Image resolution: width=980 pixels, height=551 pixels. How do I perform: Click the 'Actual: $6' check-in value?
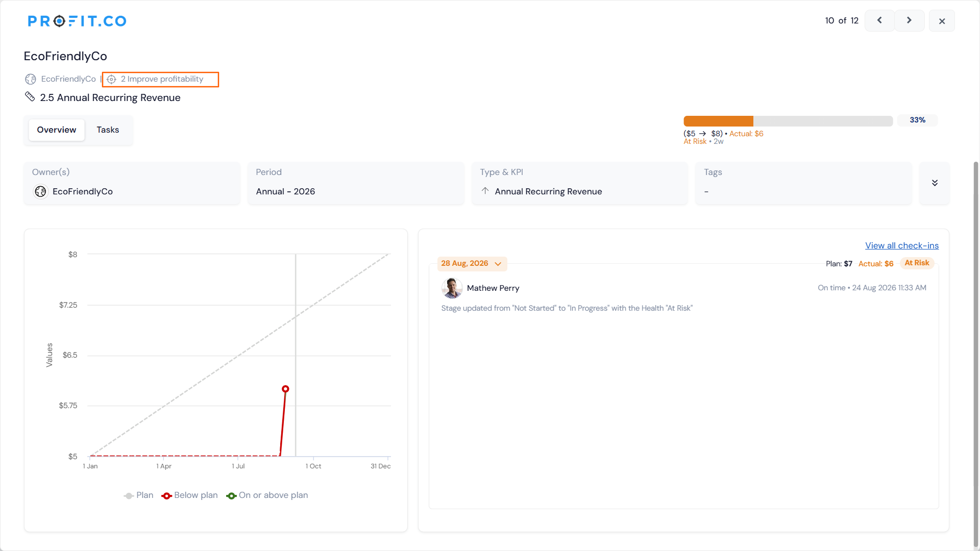[876, 264]
